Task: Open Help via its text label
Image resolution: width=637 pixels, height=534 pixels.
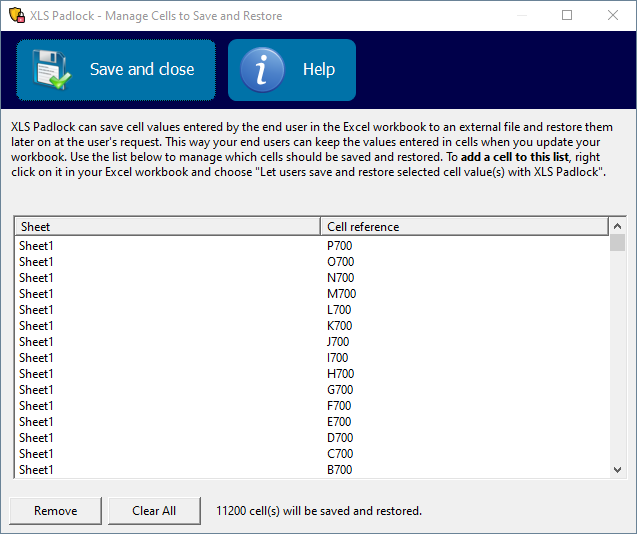Action: pos(318,70)
